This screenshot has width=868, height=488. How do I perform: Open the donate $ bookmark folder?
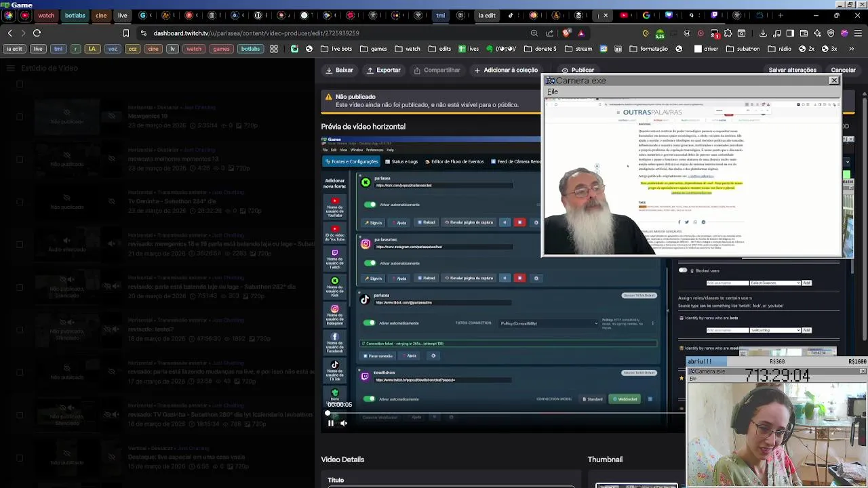[540, 49]
